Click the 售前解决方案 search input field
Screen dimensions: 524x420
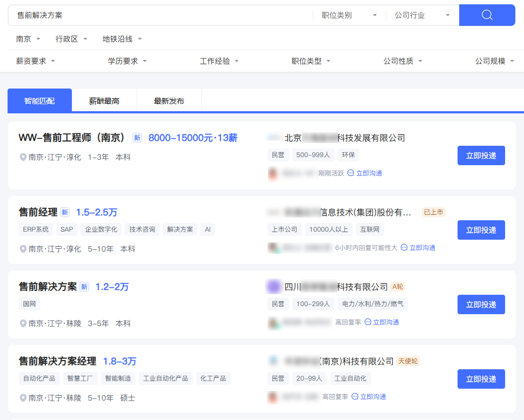(162, 15)
